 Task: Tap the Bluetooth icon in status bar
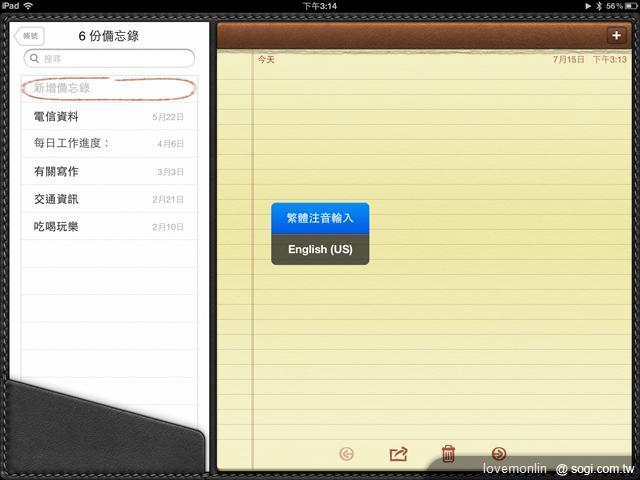point(599,6)
